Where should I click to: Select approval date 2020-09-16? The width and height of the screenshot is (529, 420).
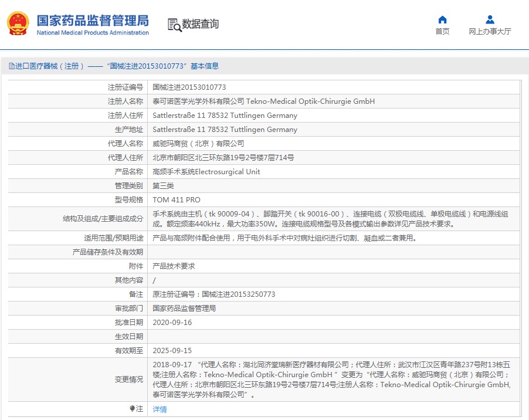click(172, 323)
